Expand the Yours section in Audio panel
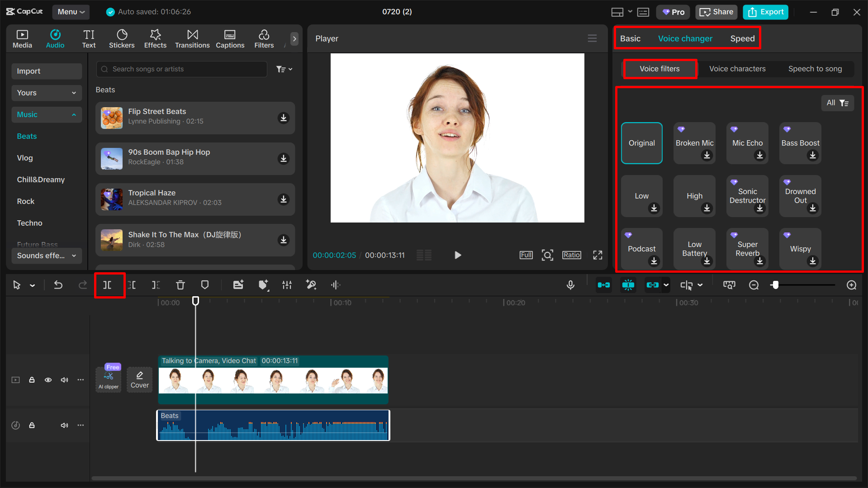 [x=46, y=93]
